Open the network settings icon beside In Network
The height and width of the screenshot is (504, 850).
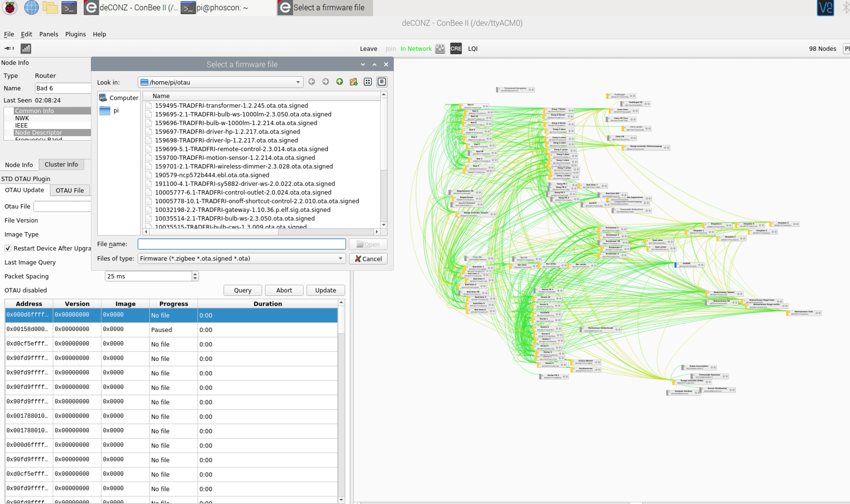click(x=440, y=49)
